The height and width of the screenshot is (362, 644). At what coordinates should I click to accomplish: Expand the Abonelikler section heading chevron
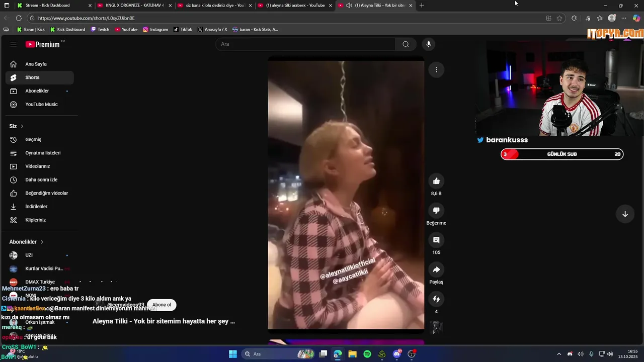(42, 242)
